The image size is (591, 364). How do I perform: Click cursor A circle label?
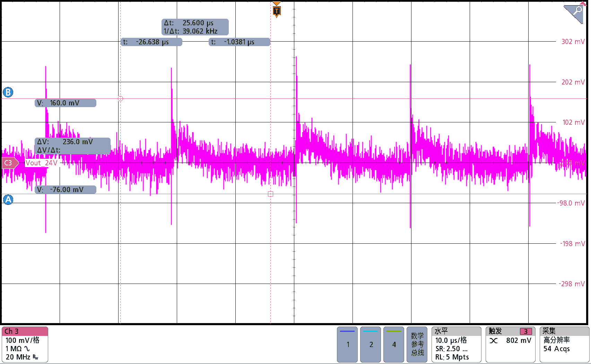(8, 200)
